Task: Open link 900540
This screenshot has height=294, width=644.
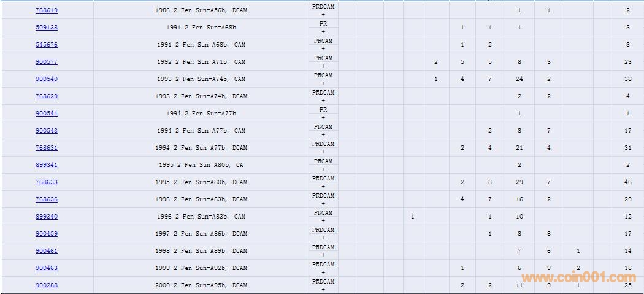Action: 47,79
